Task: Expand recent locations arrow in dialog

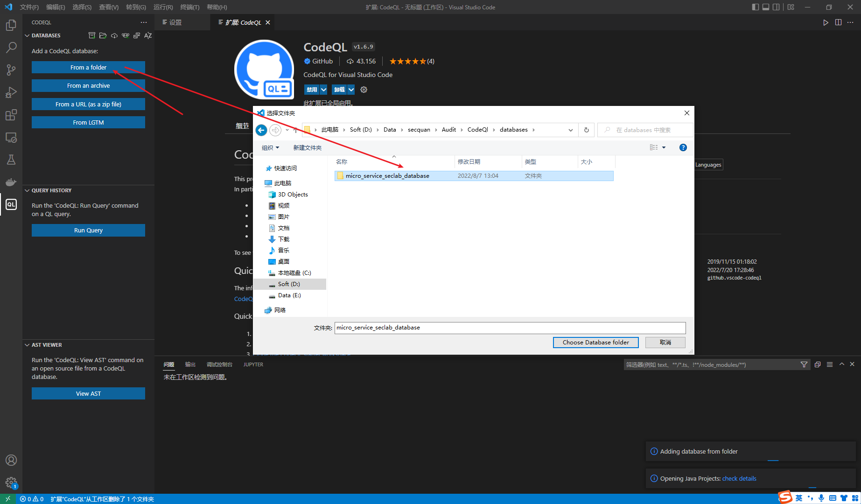Action: 287,130
